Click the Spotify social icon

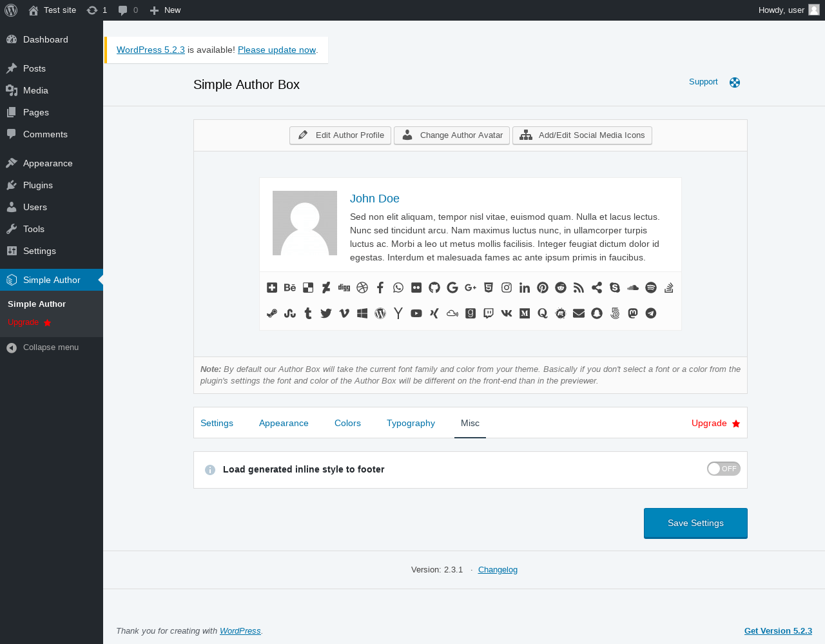point(651,288)
